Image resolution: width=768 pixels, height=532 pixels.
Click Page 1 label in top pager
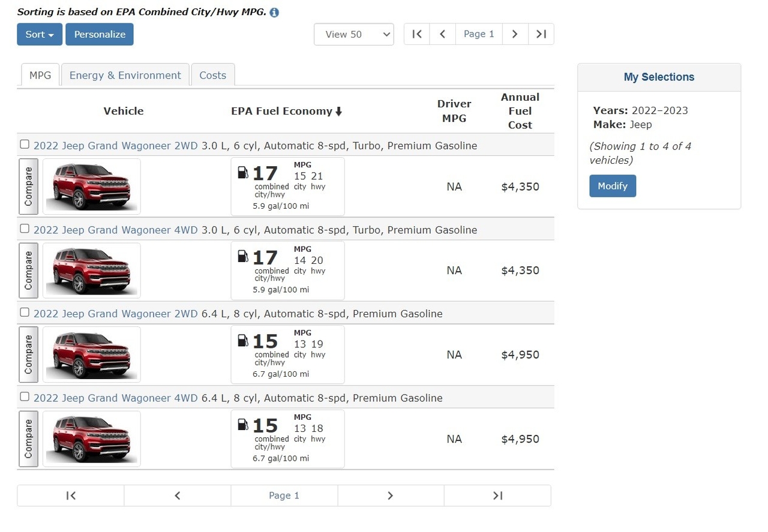click(479, 34)
